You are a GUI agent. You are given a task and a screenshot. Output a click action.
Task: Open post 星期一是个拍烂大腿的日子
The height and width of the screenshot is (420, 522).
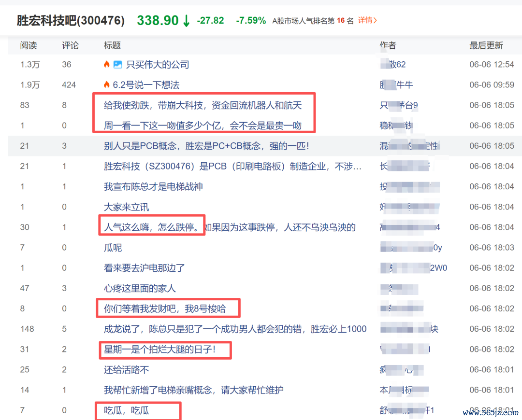160,349
